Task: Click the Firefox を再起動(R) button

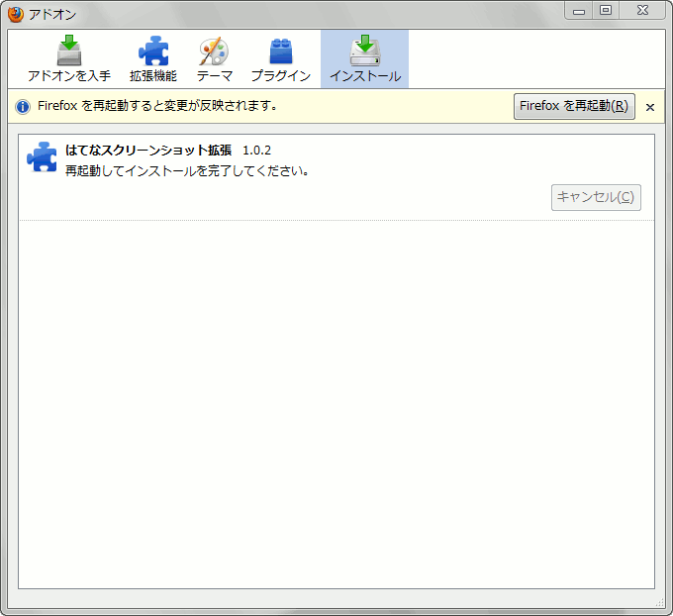Action: pyautogui.click(x=574, y=106)
